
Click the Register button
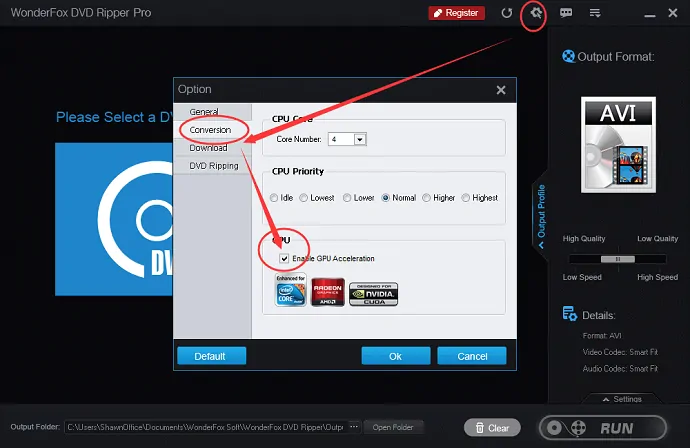(457, 13)
